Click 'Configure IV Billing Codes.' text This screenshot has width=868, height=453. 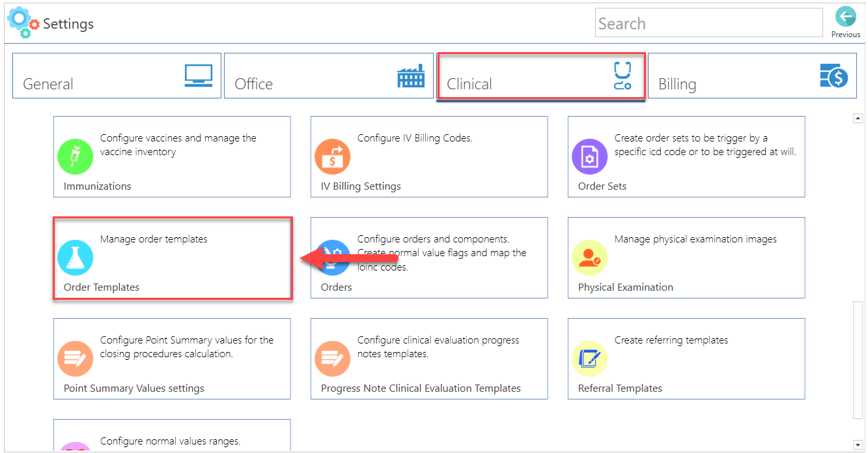pos(415,138)
